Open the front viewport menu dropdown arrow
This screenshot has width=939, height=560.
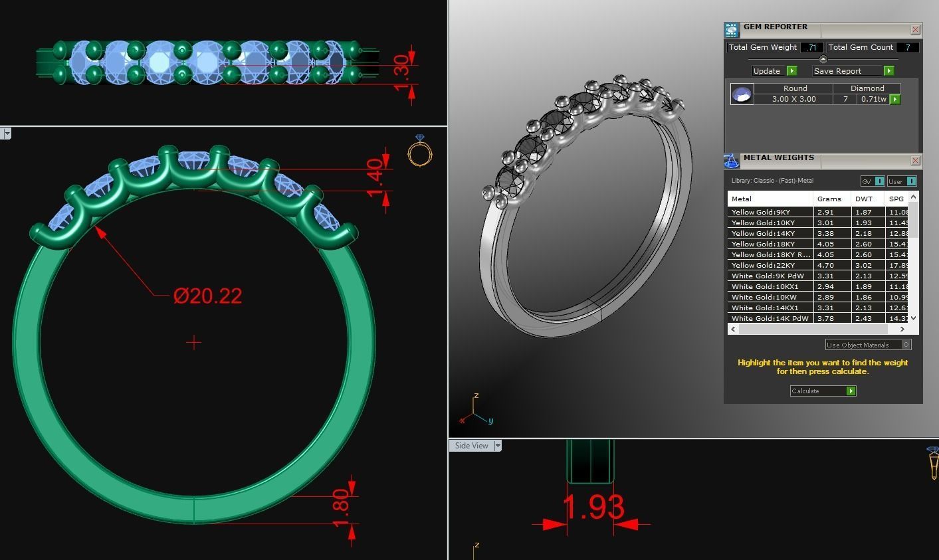pos(7,134)
